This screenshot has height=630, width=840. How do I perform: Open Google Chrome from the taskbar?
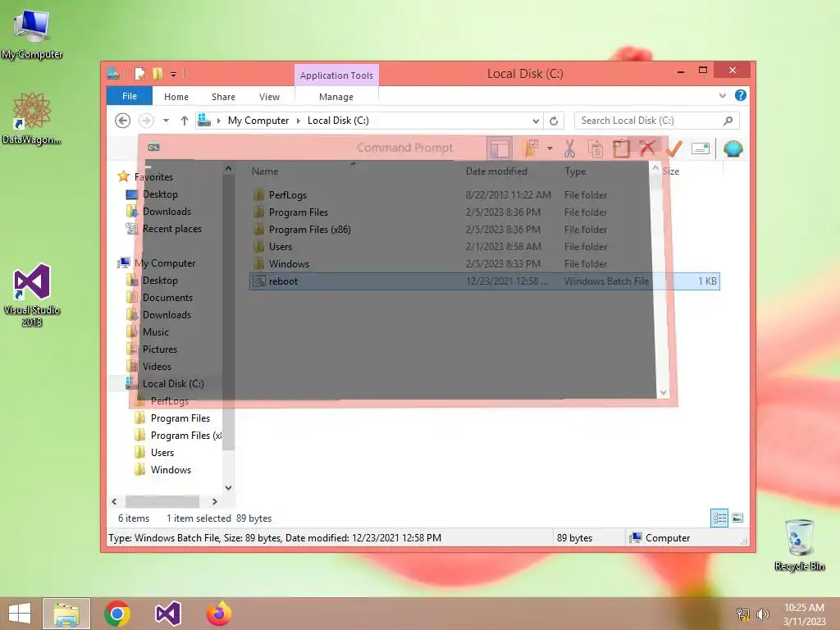tap(117, 614)
